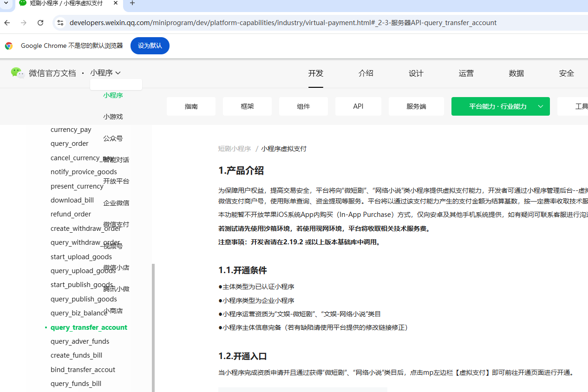Select 小游戏 in platform menu
588x392 pixels.
click(113, 117)
